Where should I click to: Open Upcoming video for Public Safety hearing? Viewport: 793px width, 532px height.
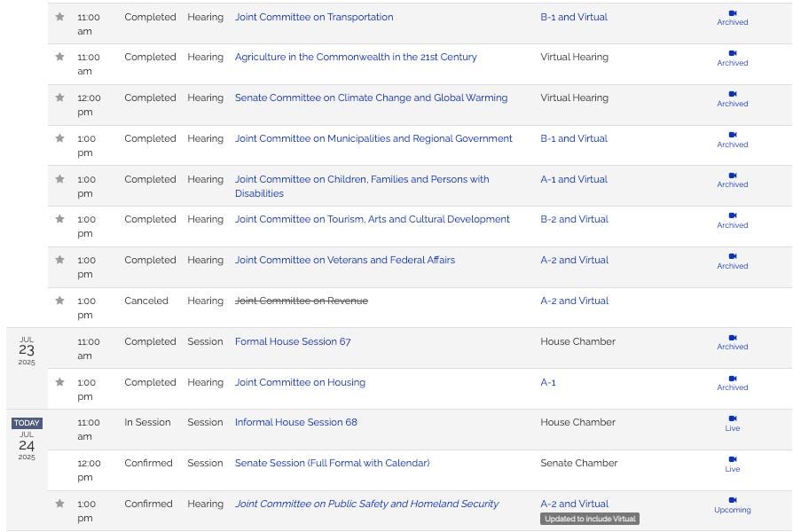pos(733,505)
